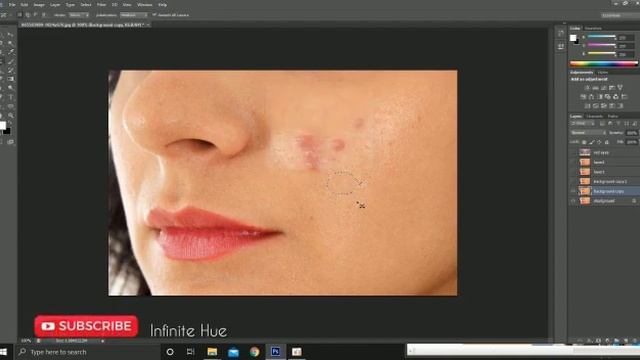The width and height of the screenshot is (640, 360).
Task: Select the Background copy 2 layer thumbnail
Action: [585, 181]
